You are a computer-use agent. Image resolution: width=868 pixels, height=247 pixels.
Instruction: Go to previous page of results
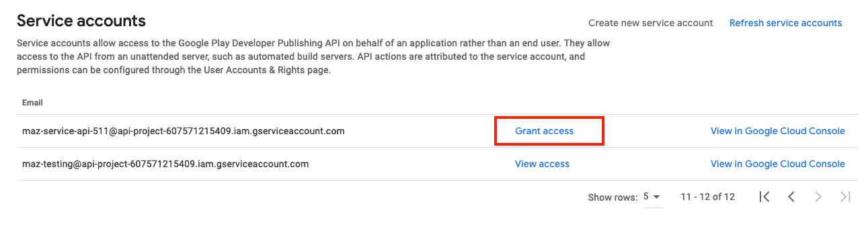(791, 197)
